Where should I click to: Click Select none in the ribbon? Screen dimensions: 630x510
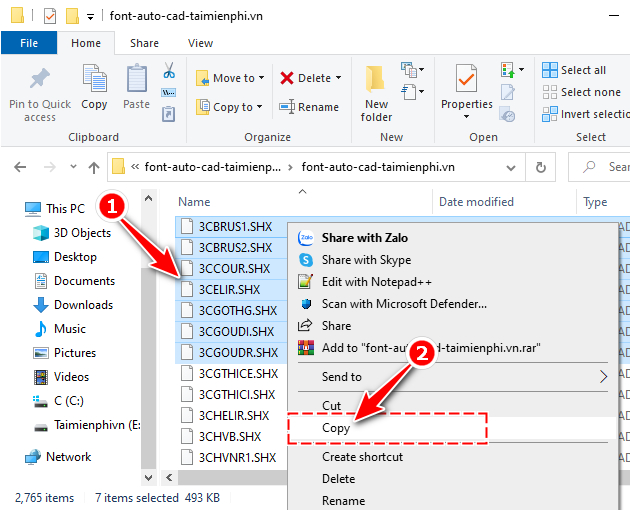[581, 92]
